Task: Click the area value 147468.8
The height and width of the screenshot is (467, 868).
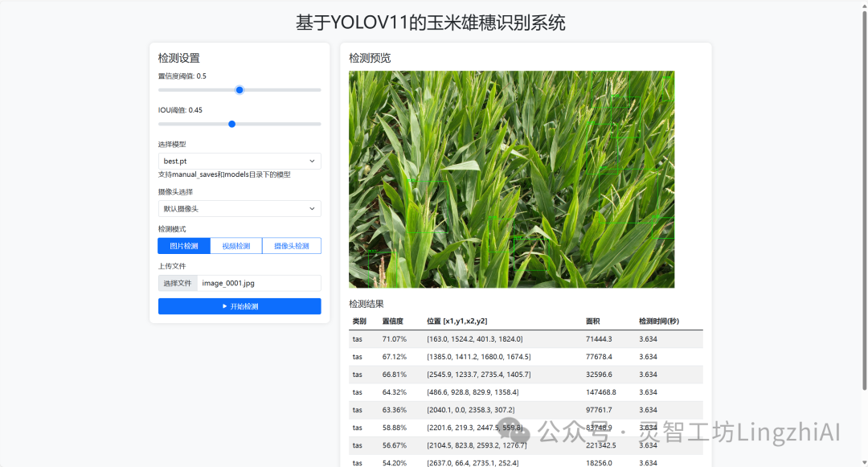Action: pyautogui.click(x=600, y=391)
